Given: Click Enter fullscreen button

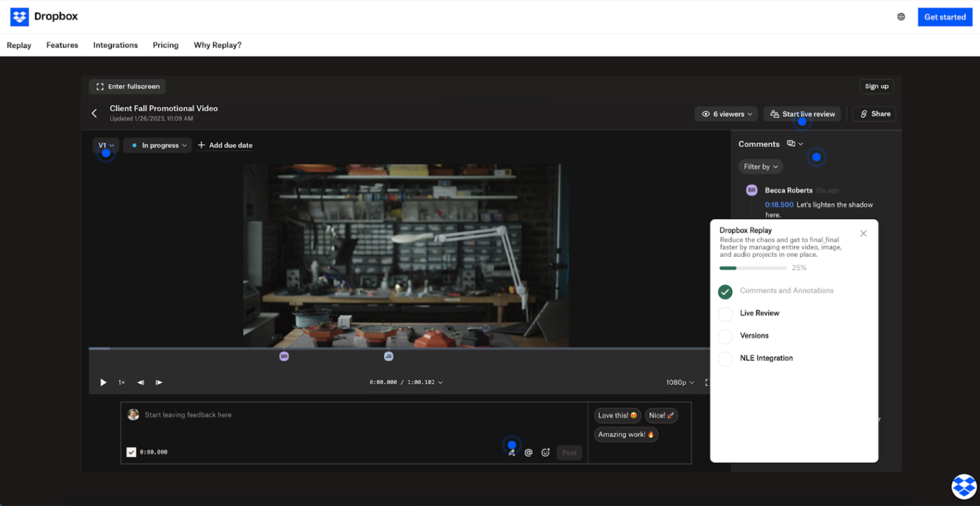Looking at the screenshot, I should tap(127, 86).
